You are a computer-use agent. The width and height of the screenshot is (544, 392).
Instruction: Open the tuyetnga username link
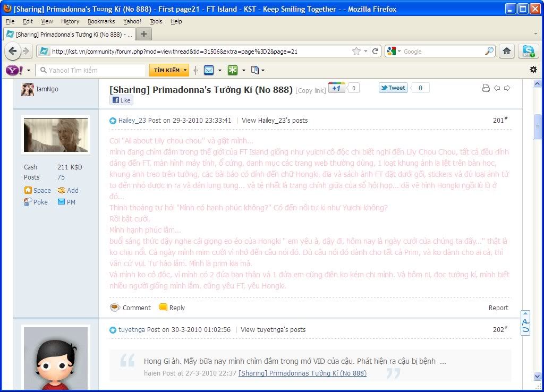132,329
